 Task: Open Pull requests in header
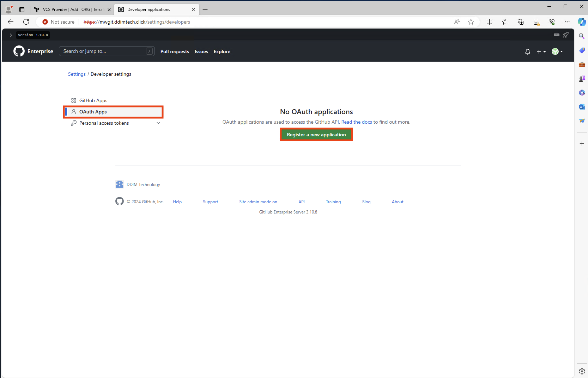coord(175,51)
